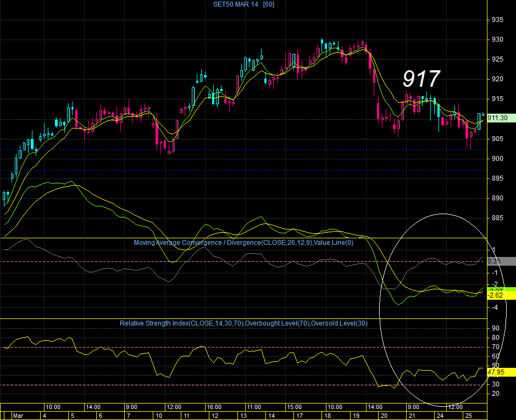Click the 30 RSI axis label
516x420 pixels.
pyautogui.click(x=495, y=384)
